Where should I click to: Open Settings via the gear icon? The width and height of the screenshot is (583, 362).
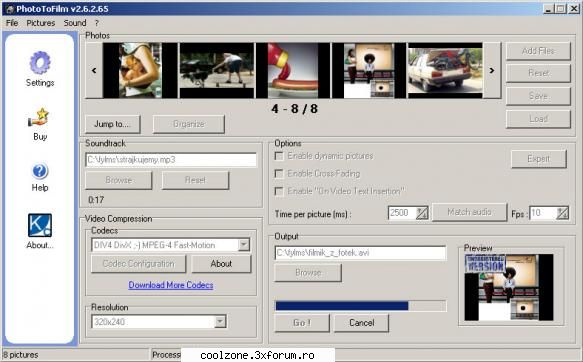[x=40, y=63]
